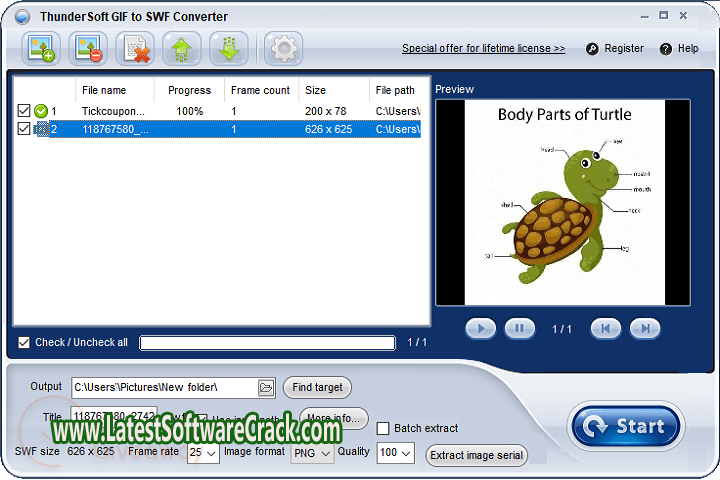Move file up with green arrow icon

182,48
